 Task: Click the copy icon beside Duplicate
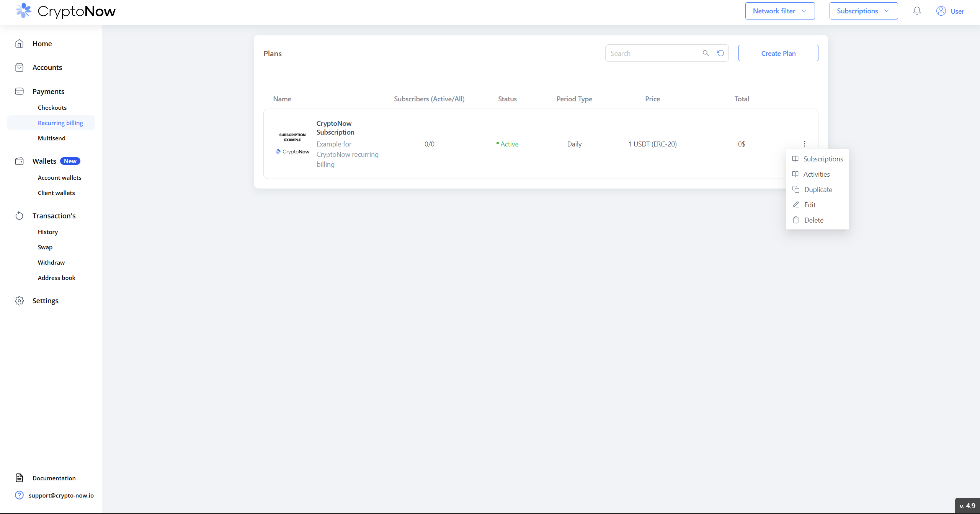(796, 189)
